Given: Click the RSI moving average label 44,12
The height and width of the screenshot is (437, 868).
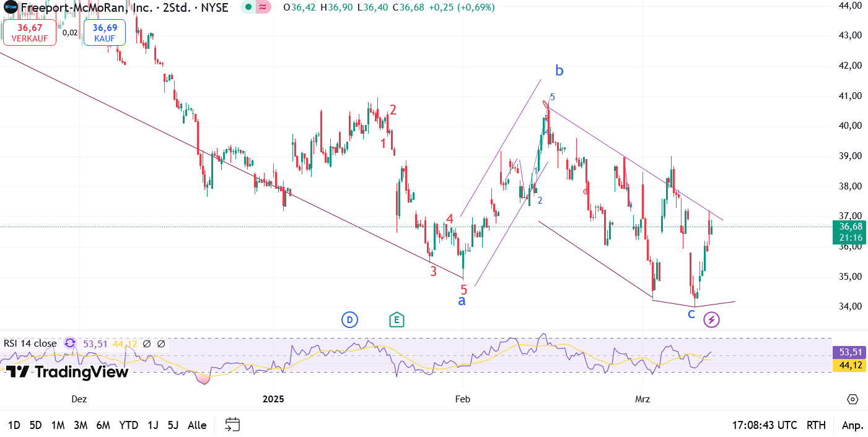Looking at the screenshot, I should click(850, 365).
